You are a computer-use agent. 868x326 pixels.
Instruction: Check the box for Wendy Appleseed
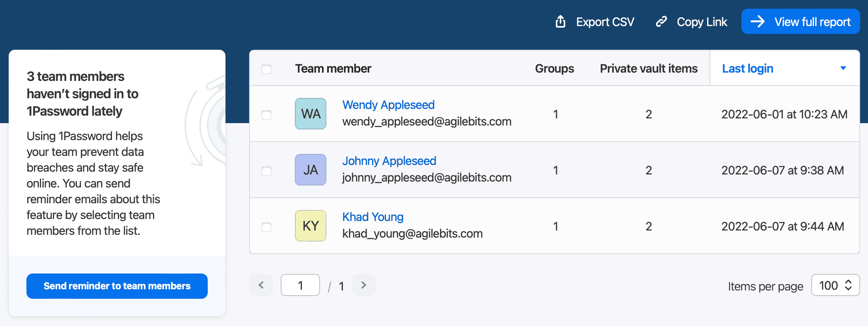click(266, 115)
